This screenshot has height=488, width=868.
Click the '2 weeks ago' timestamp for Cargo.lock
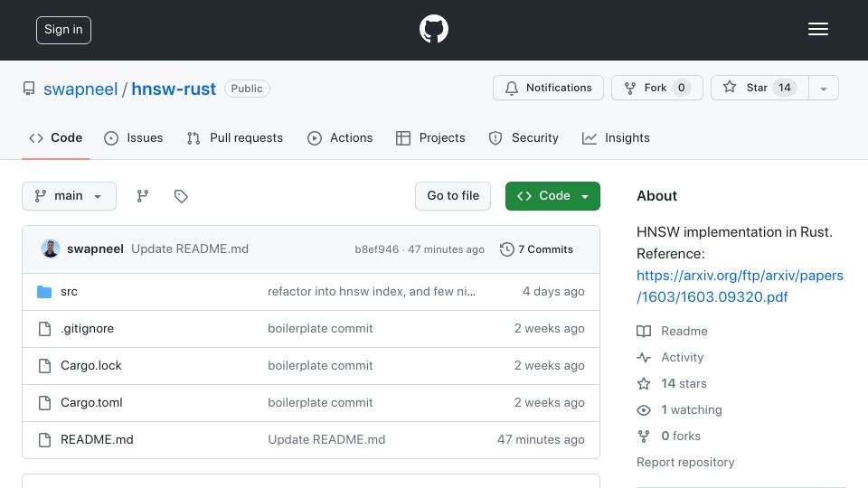tap(549, 366)
